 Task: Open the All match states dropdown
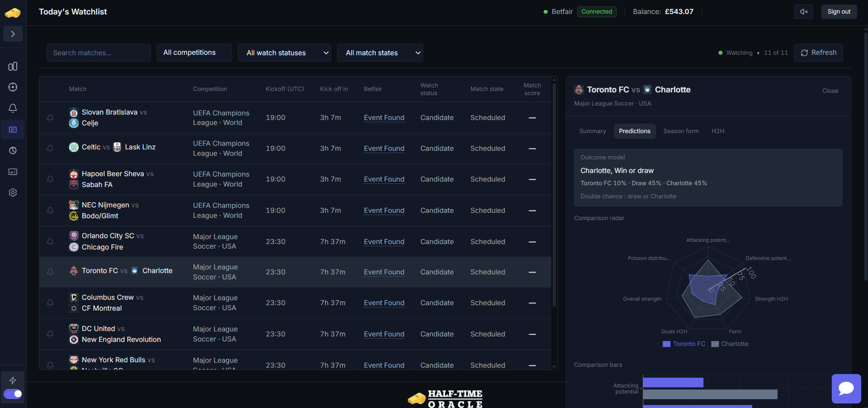tap(380, 53)
